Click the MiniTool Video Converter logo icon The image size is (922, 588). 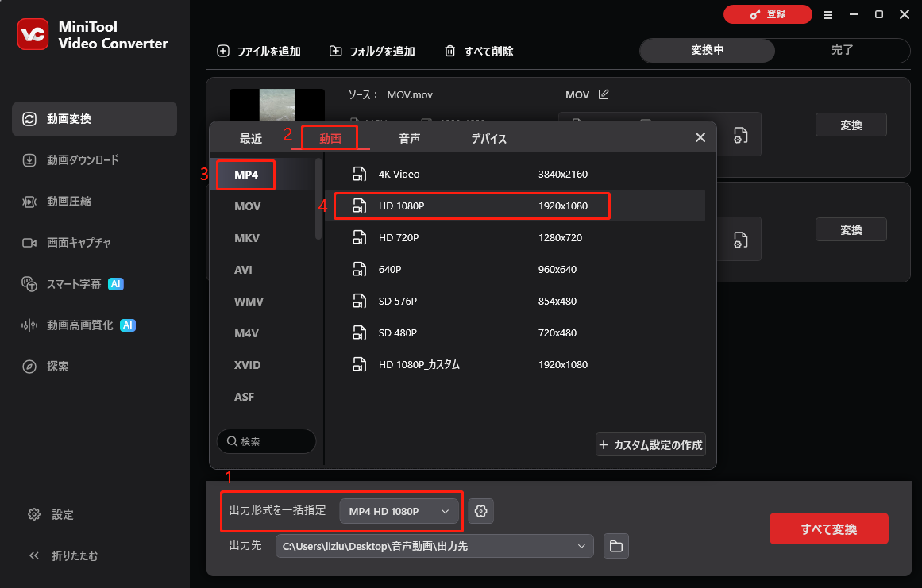(33, 35)
